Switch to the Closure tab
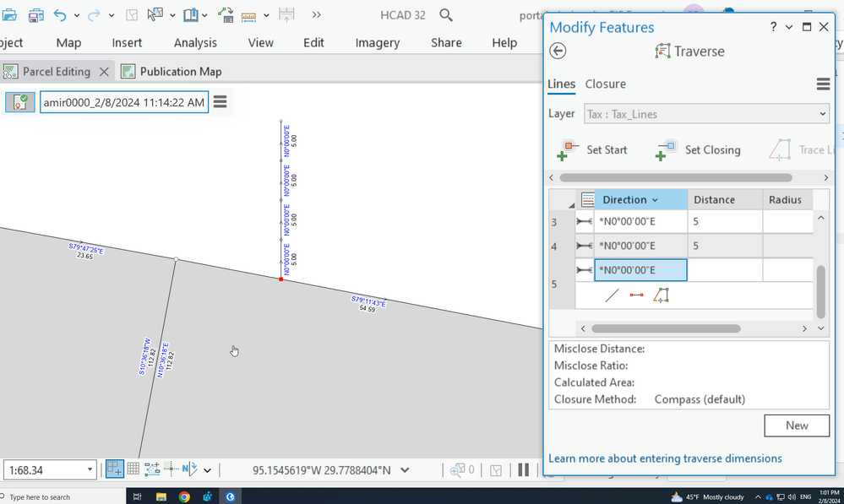This screenshot has width=844, height=504. 606,84
